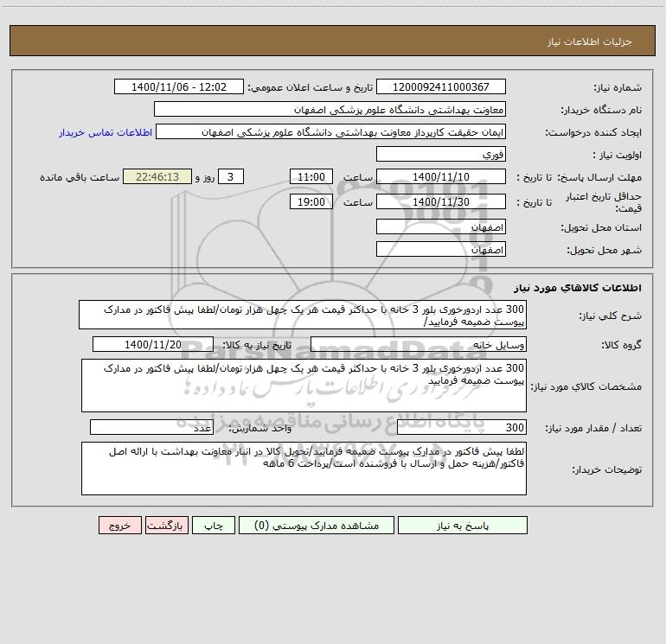
Task: Click the تاریخ و ساعت اعلان عمومی label
Action: pos(311,87)
